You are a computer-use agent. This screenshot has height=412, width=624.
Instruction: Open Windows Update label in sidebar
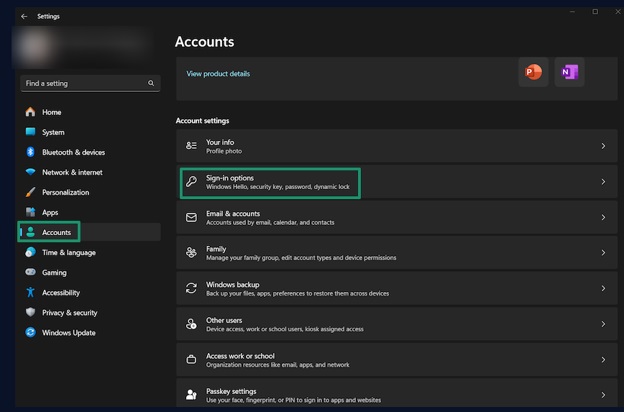pos(69,333)
